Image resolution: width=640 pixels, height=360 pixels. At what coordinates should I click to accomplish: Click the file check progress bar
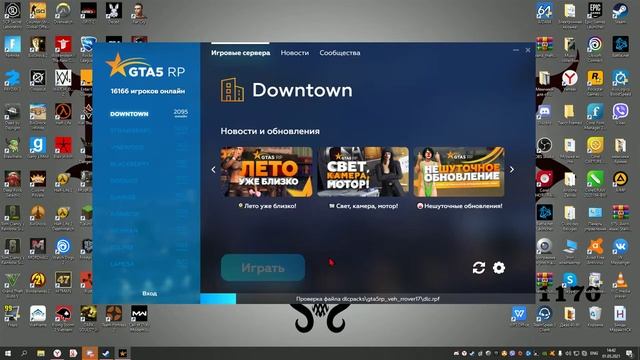coord(367,299)
